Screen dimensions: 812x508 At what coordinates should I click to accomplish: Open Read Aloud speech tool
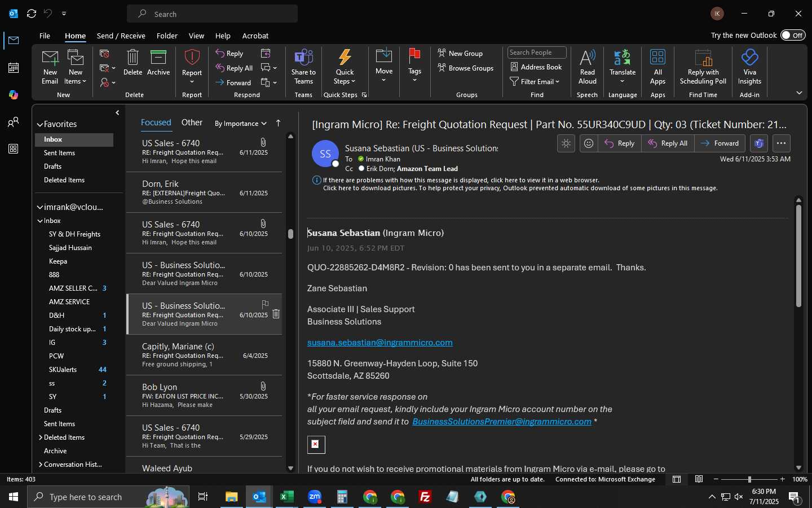(587, 67)
